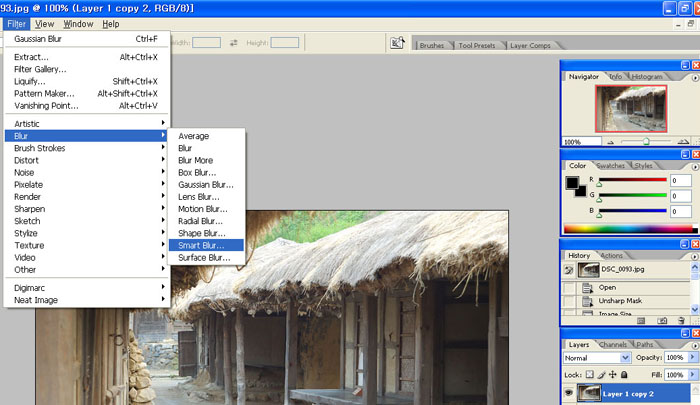Create a new snapshot in History panel
700x405 pixels.
(x=662, y=321)
